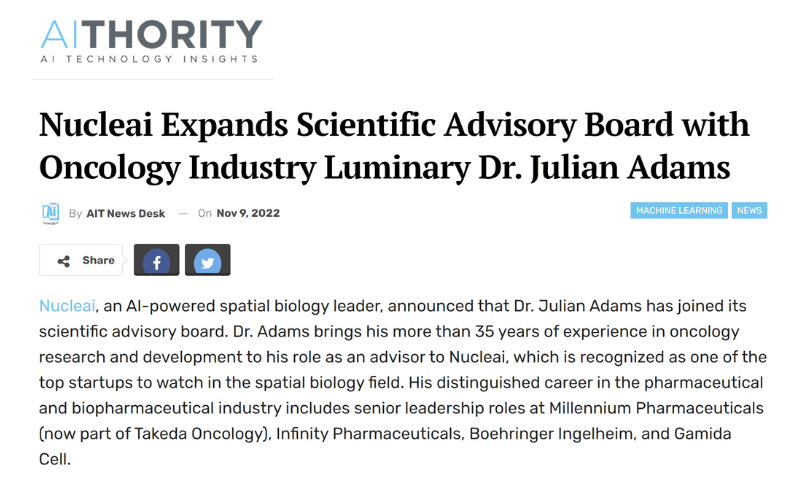
Task: Click the article headline about Nucleai
Action: (394, 146)
